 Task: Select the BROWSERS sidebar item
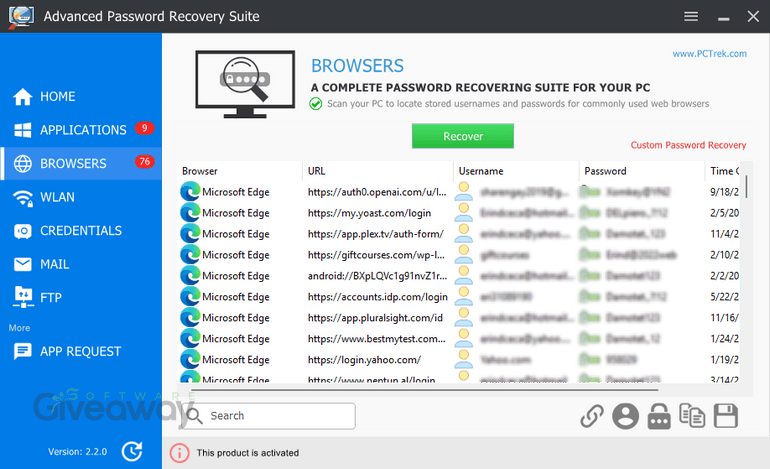[x=81, y=163]
